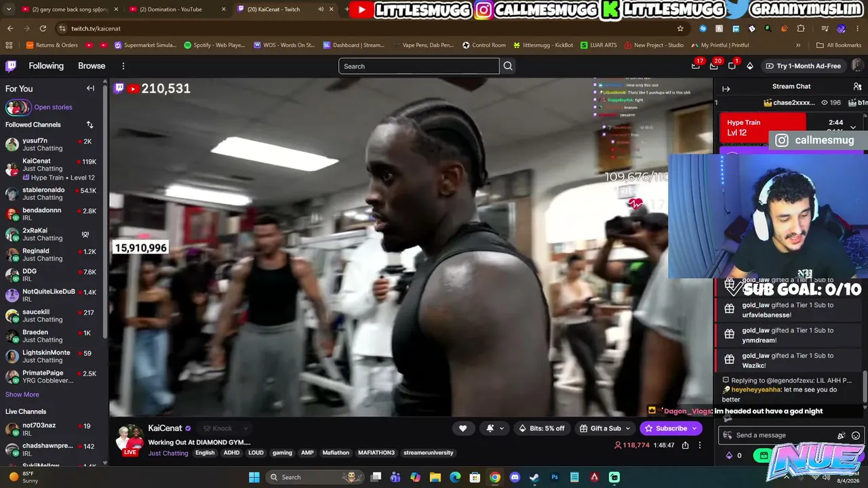Open stream more options beside share
Screen dimensions: 868x488
tap(700, 445)
